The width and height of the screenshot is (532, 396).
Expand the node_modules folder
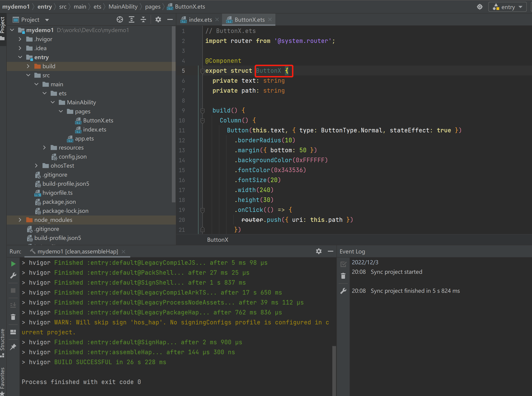(x=20, y=220)
